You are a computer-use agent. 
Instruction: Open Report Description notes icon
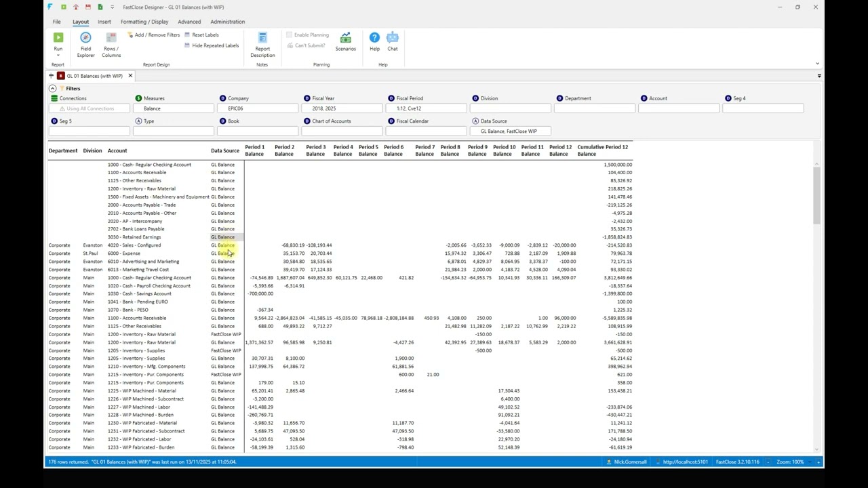(x=262, y=45)
